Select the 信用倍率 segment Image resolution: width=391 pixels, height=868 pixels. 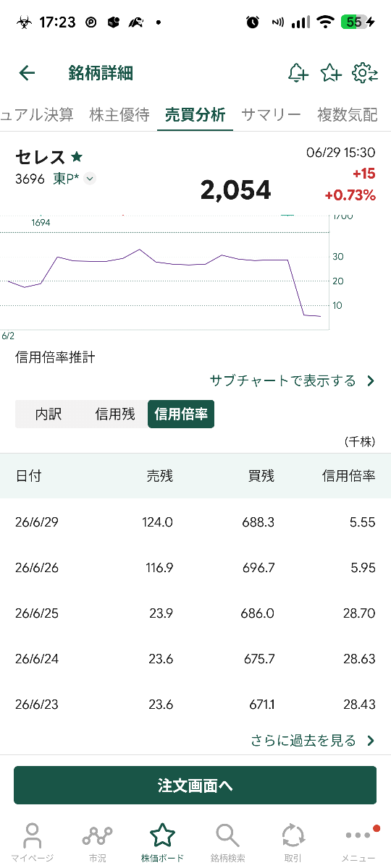[x=181, y=414]
